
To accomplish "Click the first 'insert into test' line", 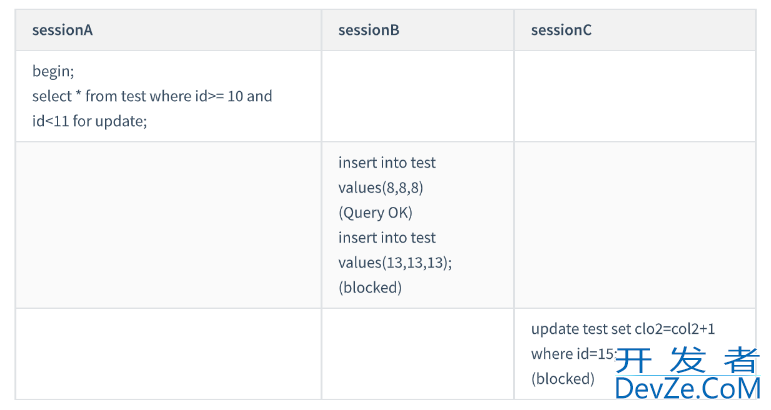I will coord(387,163).
